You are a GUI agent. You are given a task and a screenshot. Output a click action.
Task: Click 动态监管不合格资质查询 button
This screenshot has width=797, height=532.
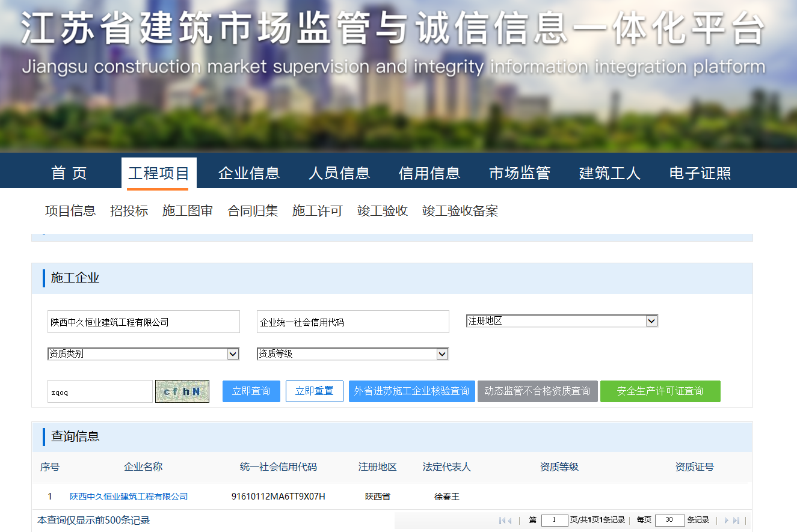click(538, 391)
